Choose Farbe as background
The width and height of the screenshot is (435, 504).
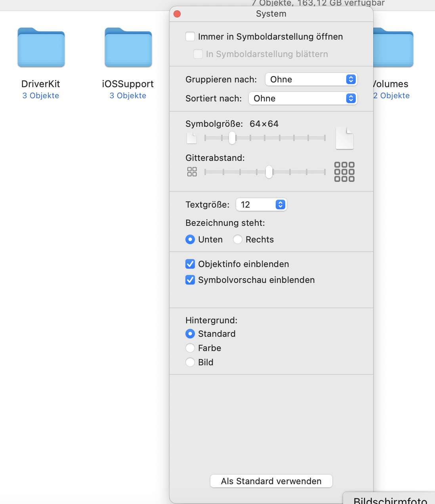pos(191,348)
